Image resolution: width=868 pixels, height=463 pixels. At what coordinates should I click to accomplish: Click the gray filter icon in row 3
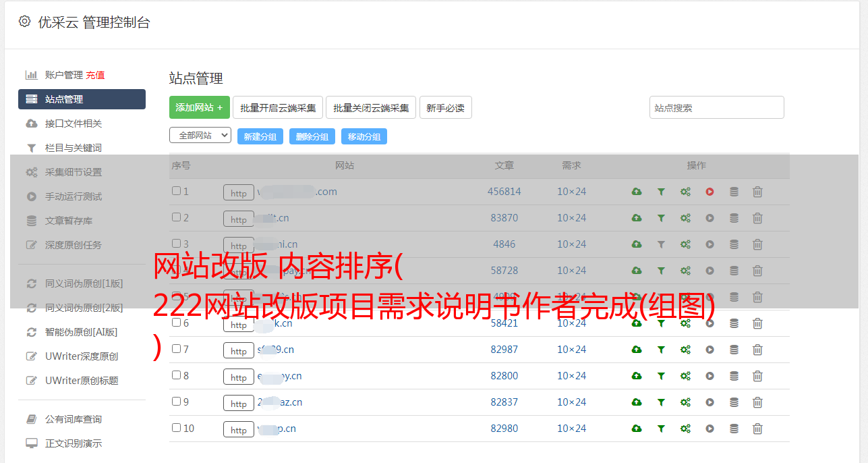click(661, 244)
